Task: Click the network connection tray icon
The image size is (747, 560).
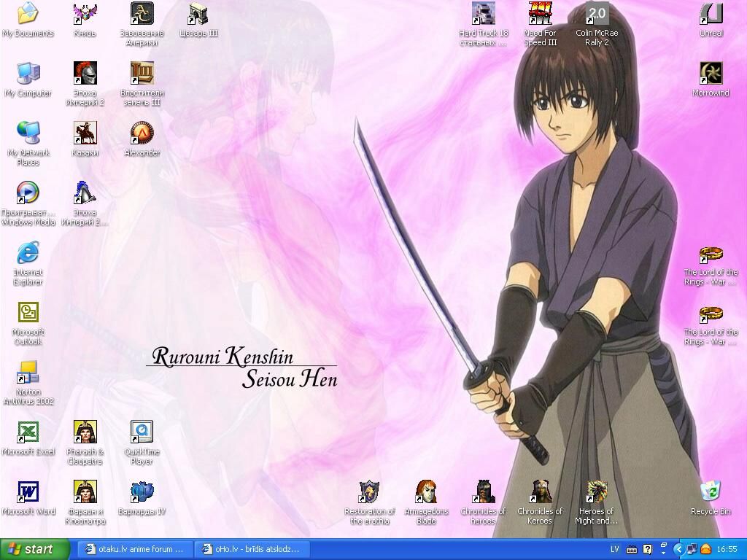Action: [x=692, y=550]
